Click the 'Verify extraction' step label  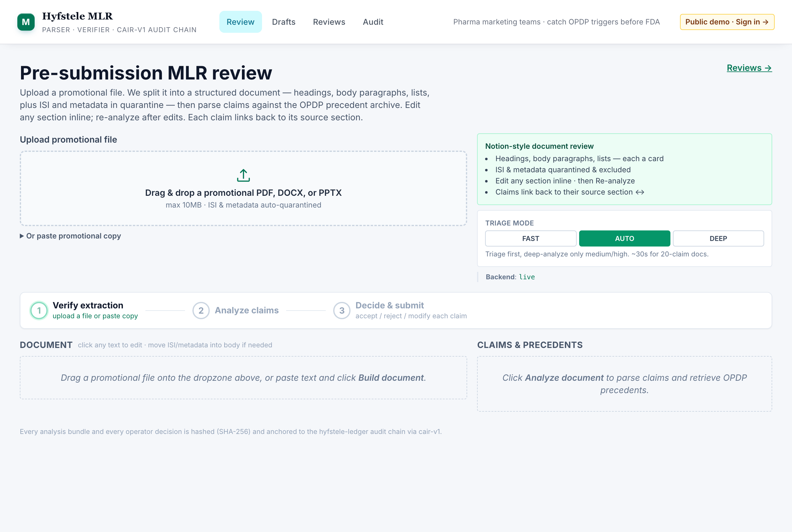pos(88,305)
